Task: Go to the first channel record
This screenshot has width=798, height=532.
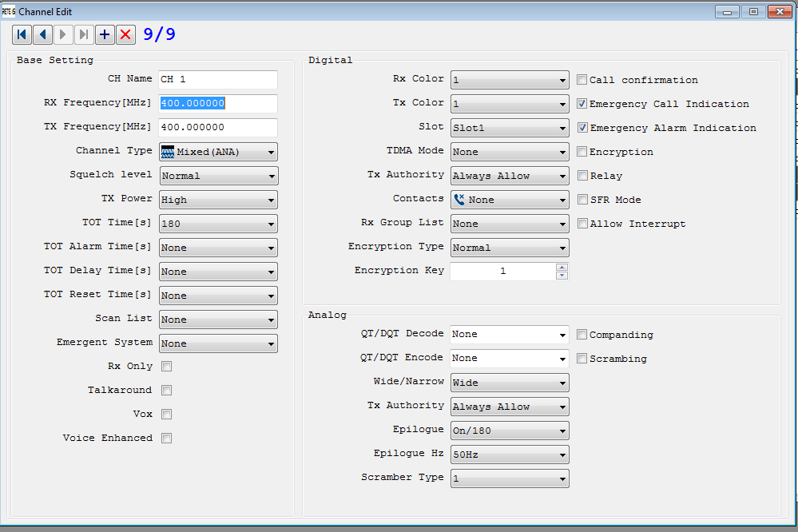Action: click(22, 34)
